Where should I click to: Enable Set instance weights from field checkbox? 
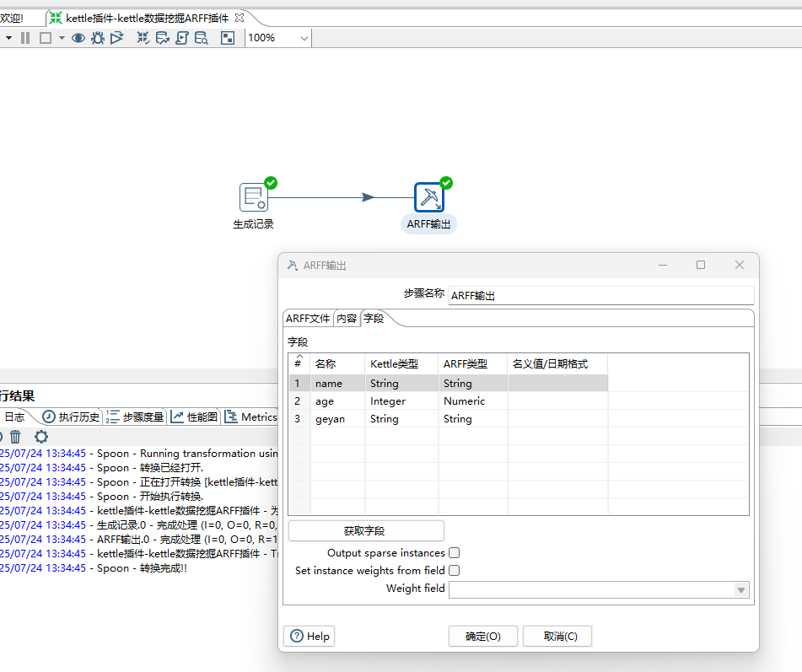coord(455,570)
